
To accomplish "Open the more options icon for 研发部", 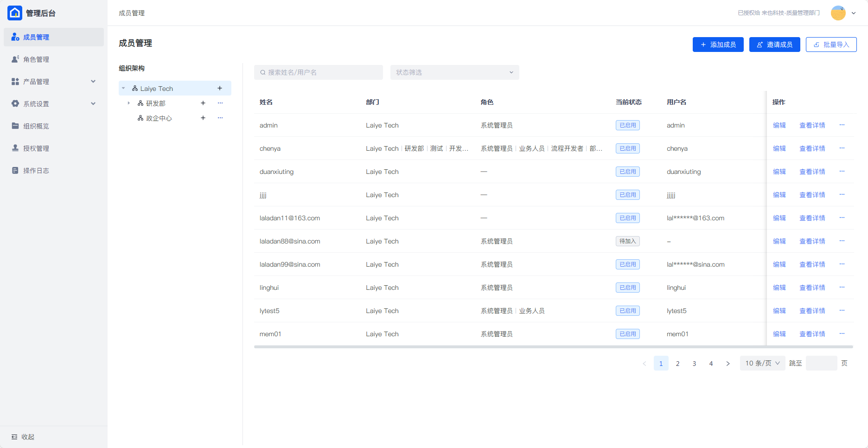I will coord(220,103).
